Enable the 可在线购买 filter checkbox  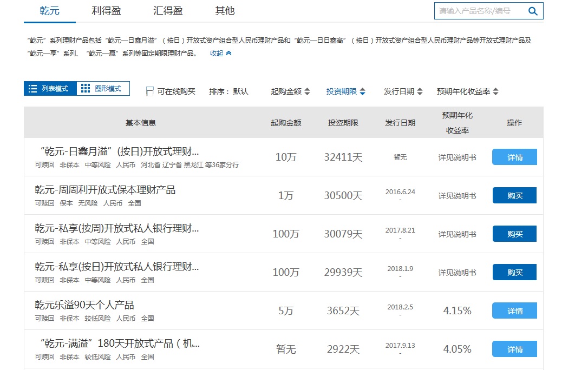click(149, 91)
